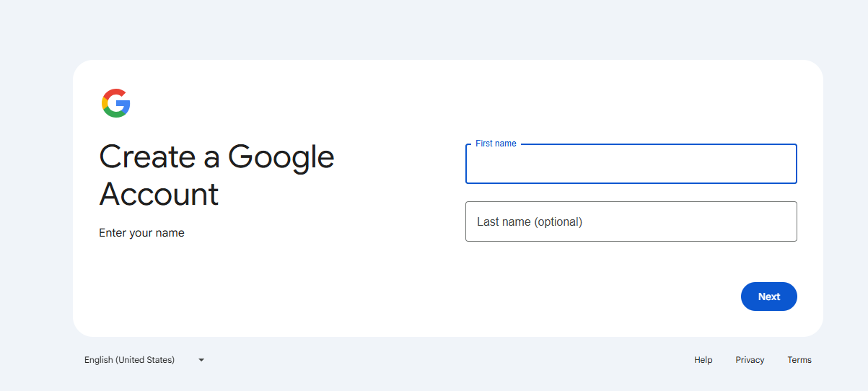The width and height of the screenshot is (868, 391).
Task: Open the English (United States) language selector
Action: (x=144, y=360)
